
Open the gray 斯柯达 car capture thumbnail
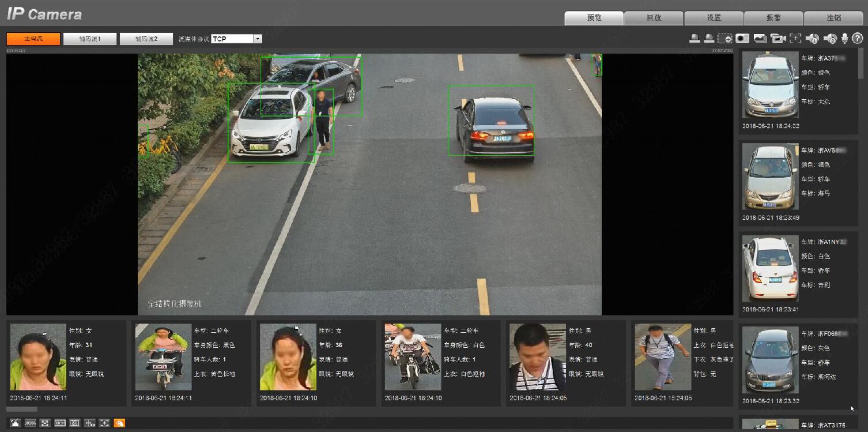771,360
